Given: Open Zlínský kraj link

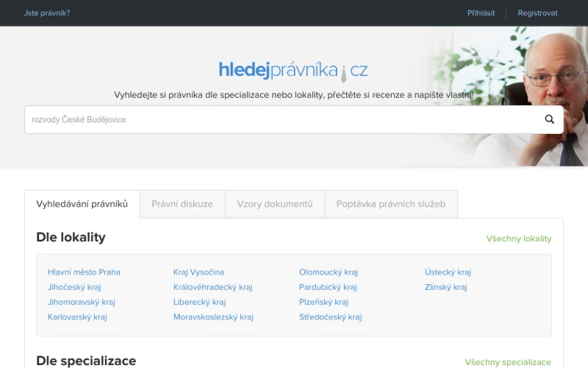Looking at the screenshot, I should coord(446,287).
